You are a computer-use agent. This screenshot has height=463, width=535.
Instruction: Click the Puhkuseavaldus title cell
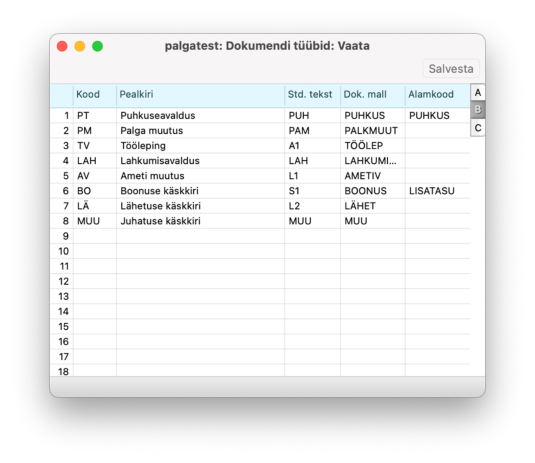201,116
